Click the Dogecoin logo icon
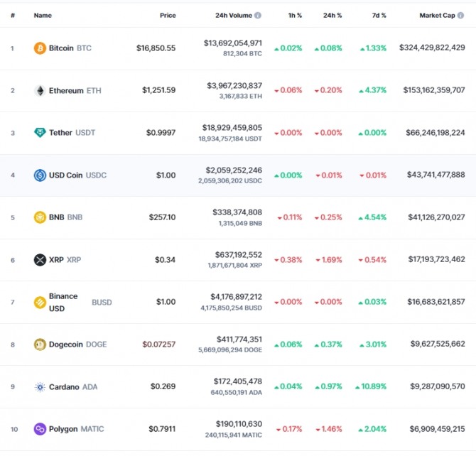The width and height of the screenshot is (476, 456). [40, 344]
